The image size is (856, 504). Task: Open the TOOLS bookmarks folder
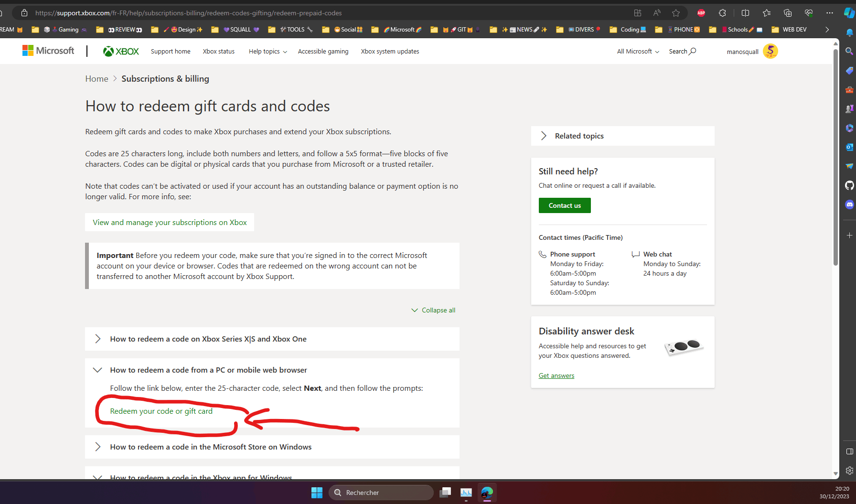tap(290, 30)
